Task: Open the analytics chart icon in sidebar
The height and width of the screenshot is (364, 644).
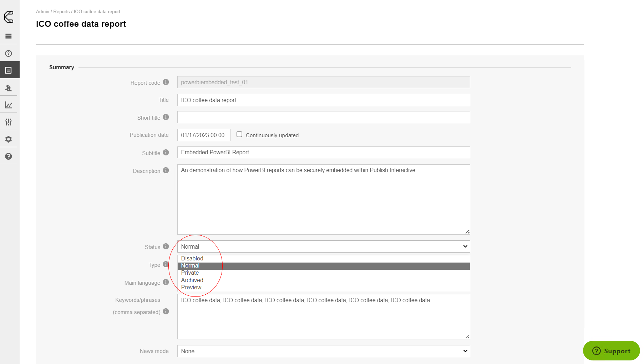Action: [9, 105]
